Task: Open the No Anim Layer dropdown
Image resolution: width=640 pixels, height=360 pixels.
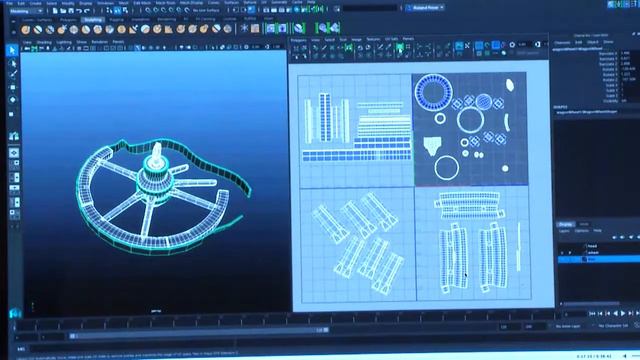Action: [568, 327]
